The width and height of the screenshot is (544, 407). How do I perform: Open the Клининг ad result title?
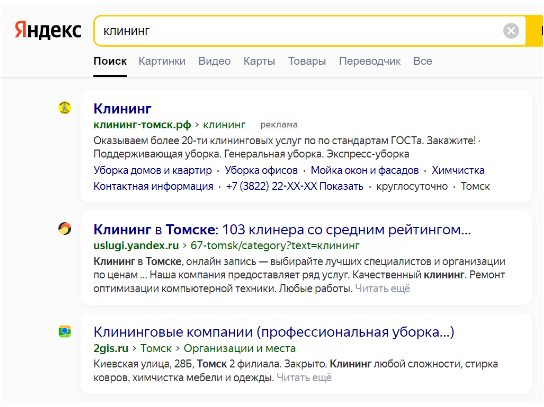coord(122,109)
